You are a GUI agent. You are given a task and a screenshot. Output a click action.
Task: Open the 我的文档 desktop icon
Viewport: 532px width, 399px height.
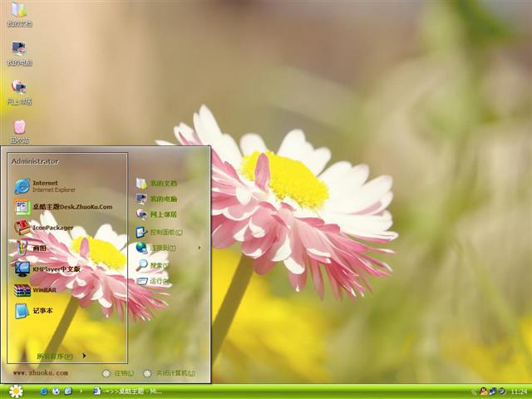click(x=19, y=13)
